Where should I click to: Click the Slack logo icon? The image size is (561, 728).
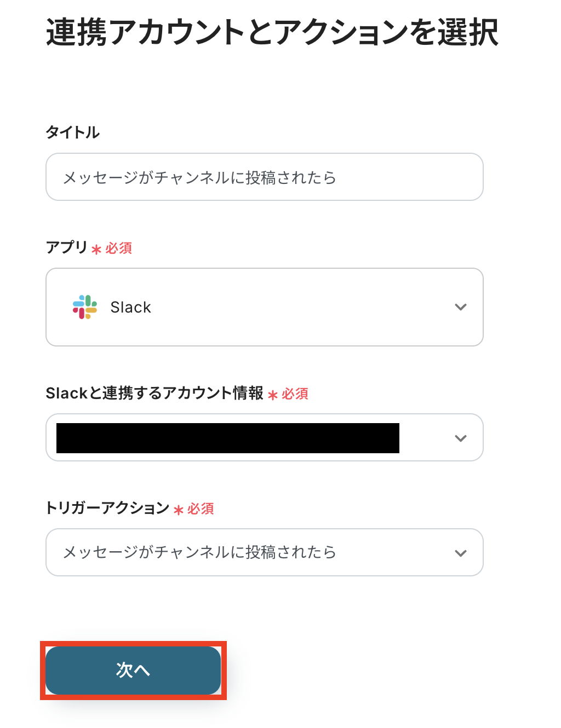tap(85, 307)
